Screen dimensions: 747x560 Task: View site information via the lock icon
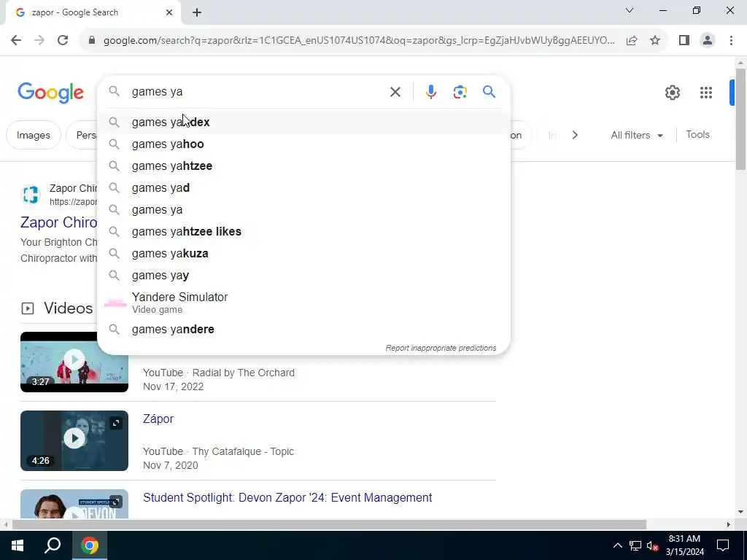pyautogui.click(x=92, y=41)
